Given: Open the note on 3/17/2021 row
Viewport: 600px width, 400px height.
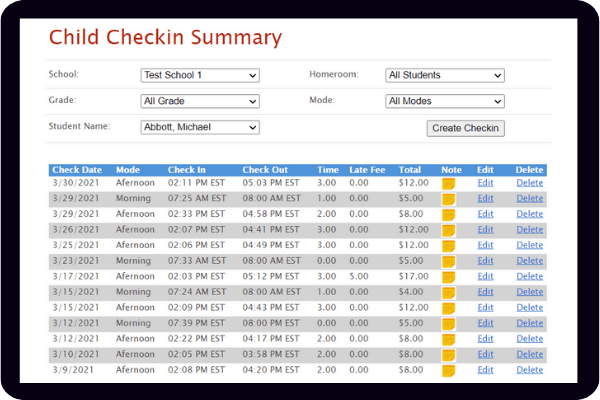Looking at the screenshot, I should tap(448, 277).
